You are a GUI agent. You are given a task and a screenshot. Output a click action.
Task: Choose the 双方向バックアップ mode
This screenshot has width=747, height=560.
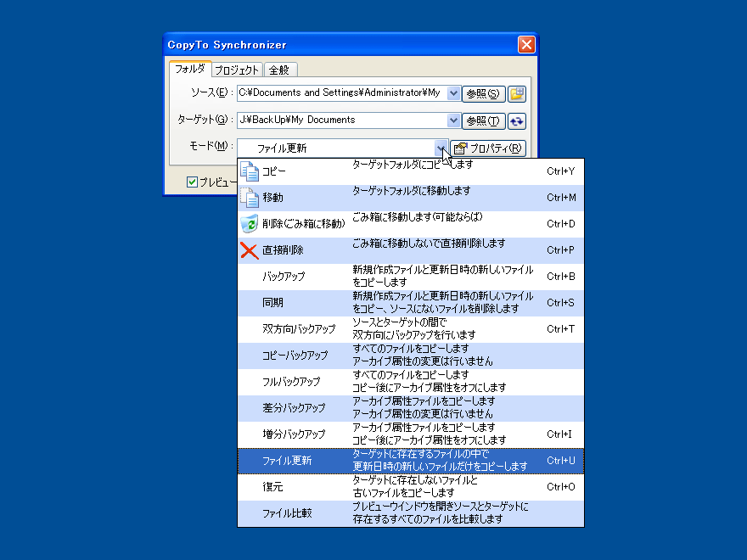tap(411, 329)
